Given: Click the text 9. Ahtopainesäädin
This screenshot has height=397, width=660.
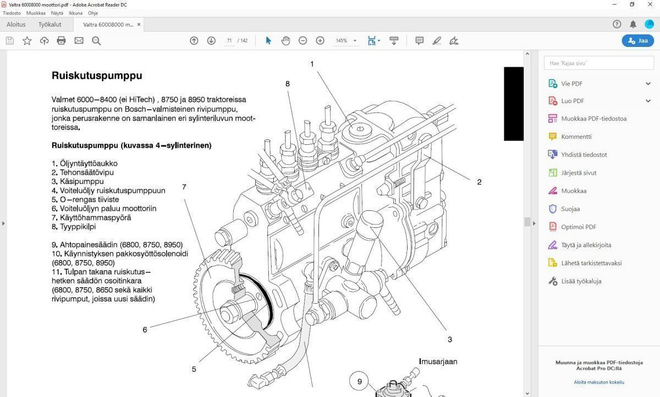Looking at the screenshot, I should [85, 245].
